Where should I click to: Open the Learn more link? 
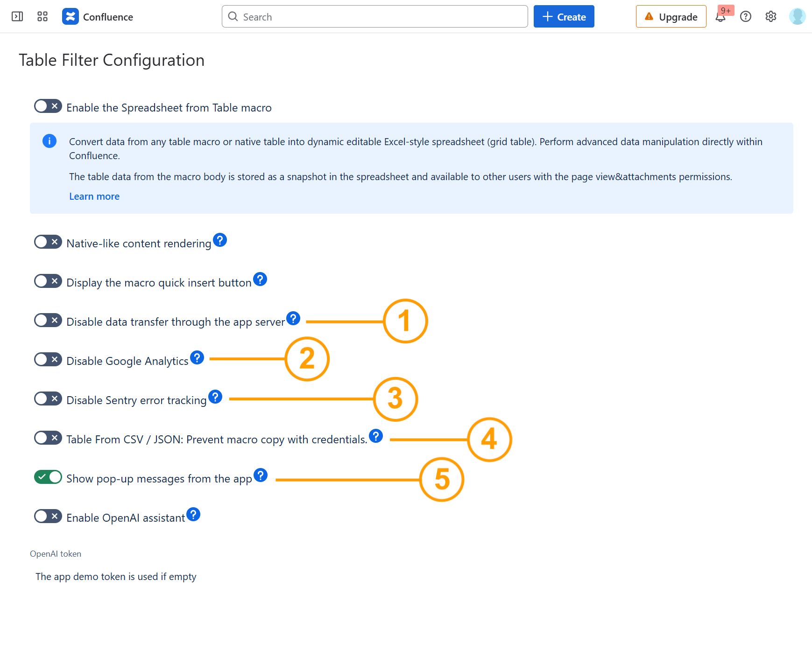pos(94,196)
